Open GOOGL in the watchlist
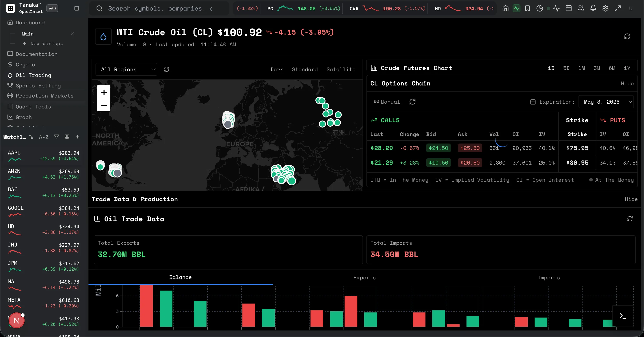This screenshot has width=644, height=337. 44,211
